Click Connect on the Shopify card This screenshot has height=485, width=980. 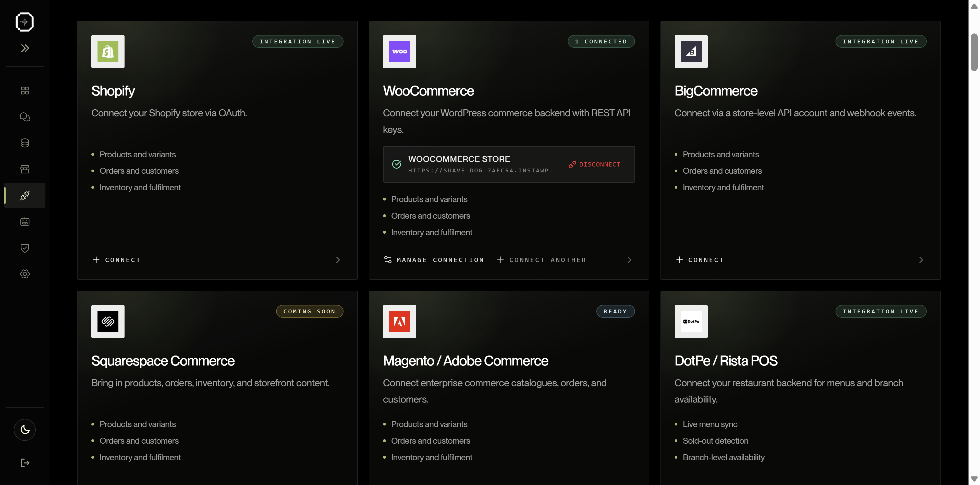click(x=117, y=260)
